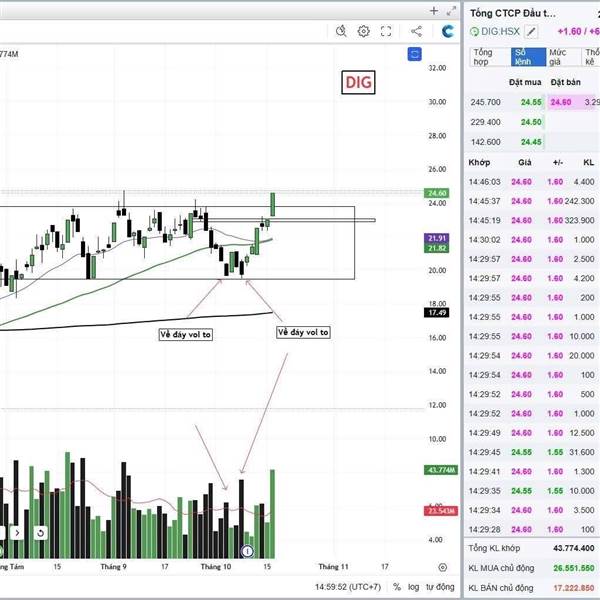This screenshot has height=600, width=600.
Task: Open timezone menu at 14:59:52 (UTC+7)
Action: (x=348, y=587)
